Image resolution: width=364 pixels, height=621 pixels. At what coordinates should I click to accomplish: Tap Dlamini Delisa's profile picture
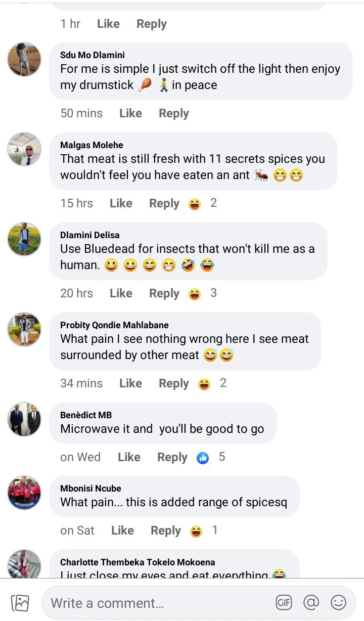(x=24, y=239)
